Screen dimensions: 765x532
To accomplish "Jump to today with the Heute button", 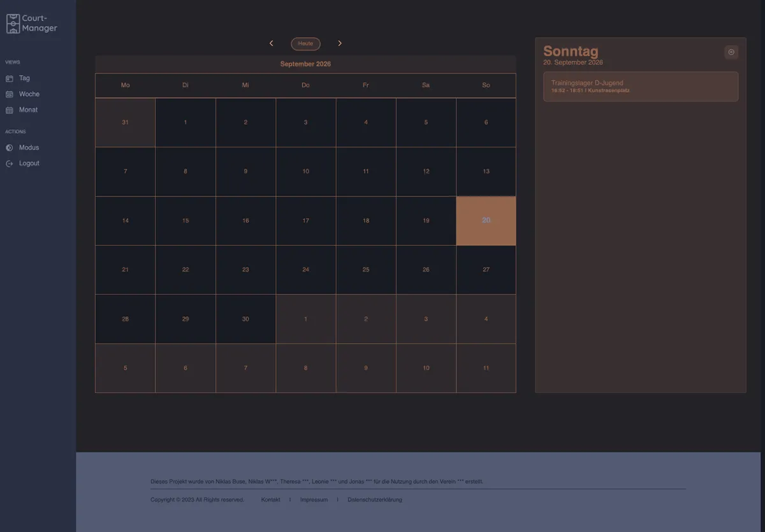I will point(305,43).
